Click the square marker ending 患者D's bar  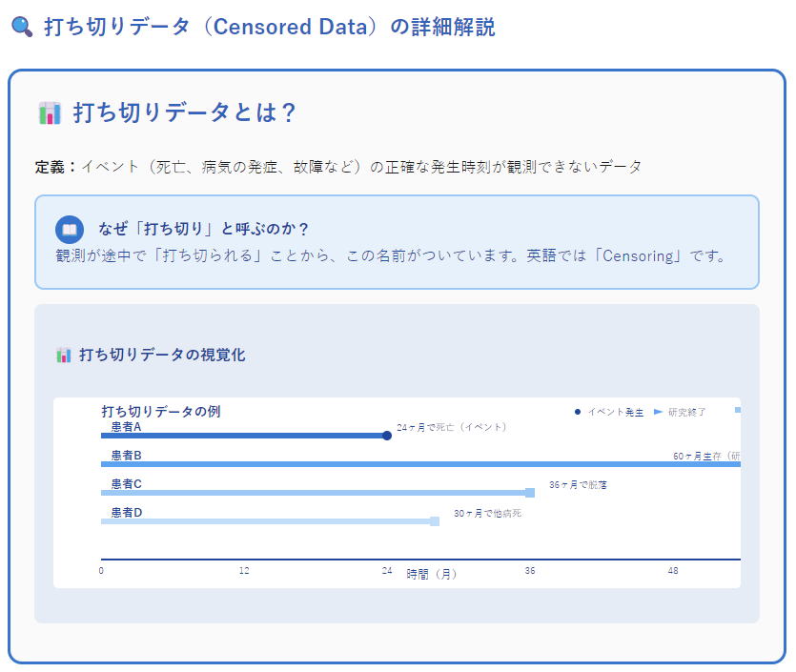pyautogui.click(x=435, y=520)
